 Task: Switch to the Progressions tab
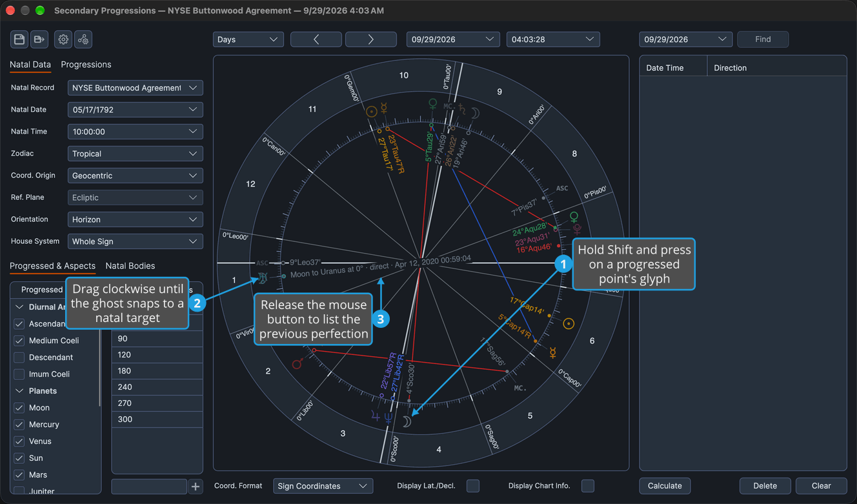point(86,65)
